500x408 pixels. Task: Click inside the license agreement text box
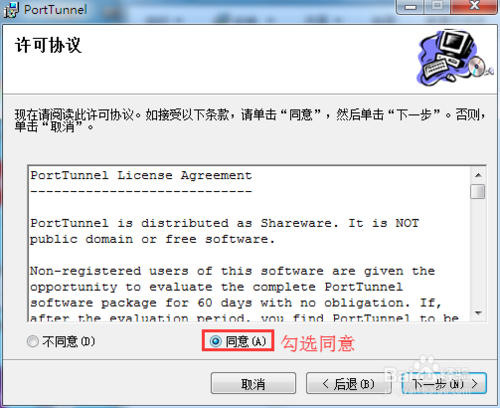[249, 243]
